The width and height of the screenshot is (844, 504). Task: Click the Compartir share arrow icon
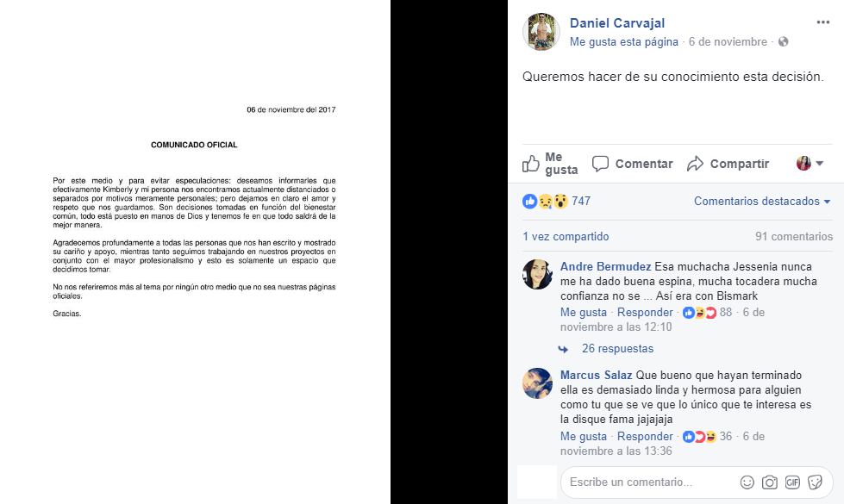point(695,164)
